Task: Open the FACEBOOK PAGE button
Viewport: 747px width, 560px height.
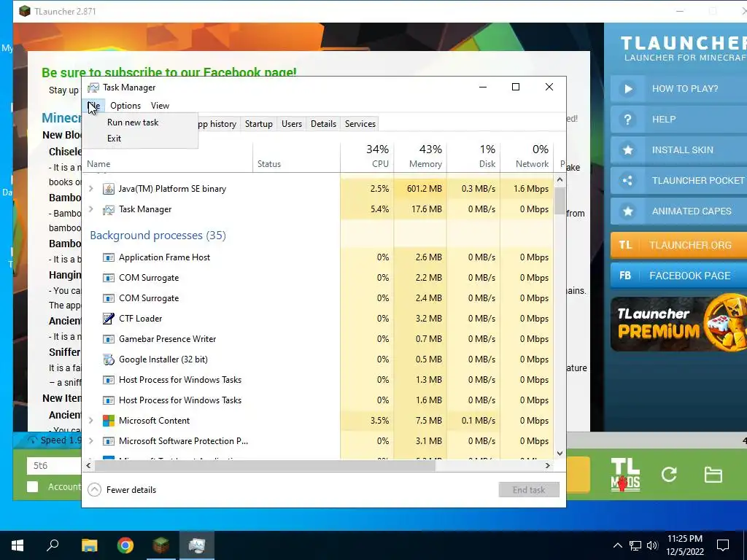Action: (679, 276)
